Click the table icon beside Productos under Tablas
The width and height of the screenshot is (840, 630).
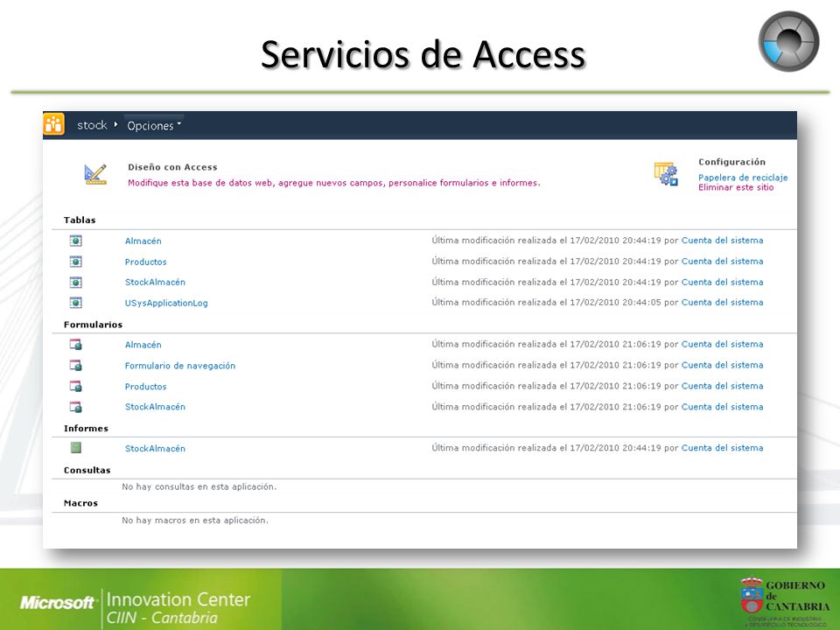(75, 262)
